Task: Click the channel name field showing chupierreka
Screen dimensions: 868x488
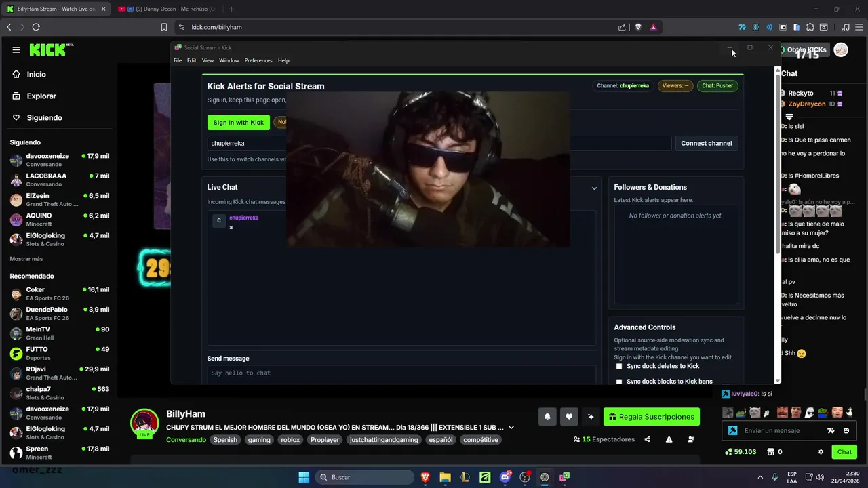Action: 439,143
